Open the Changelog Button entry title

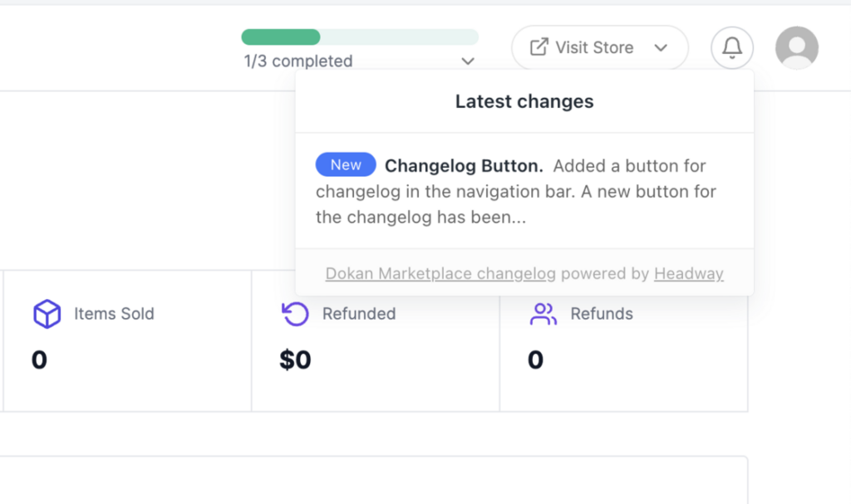click(464, 165)
